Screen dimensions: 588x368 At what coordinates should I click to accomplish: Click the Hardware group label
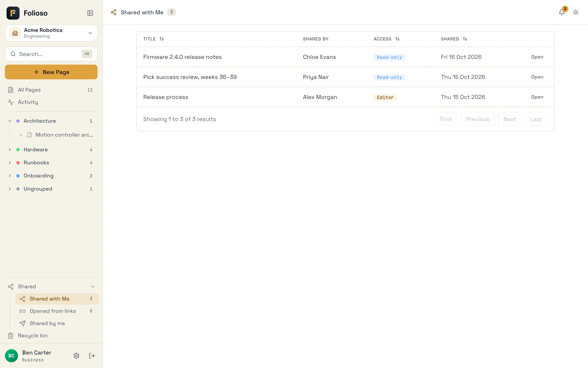[x=36, y=150]
